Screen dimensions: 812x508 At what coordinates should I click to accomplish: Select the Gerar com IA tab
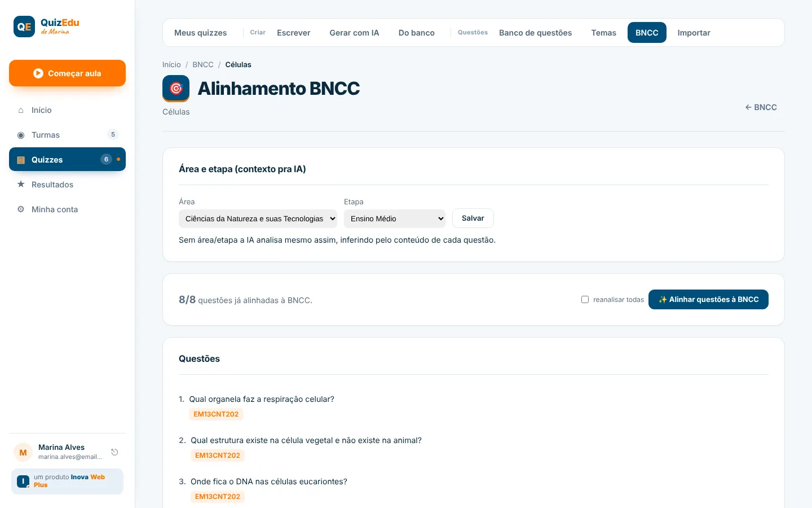354,33
